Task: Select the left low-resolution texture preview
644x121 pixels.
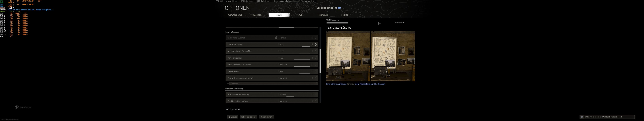Action: [x=348, y=56]
